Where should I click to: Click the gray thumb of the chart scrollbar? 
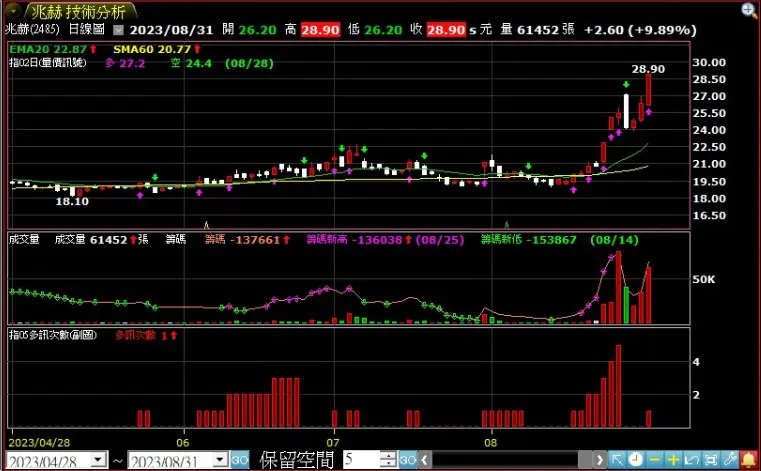click(585, 460)
